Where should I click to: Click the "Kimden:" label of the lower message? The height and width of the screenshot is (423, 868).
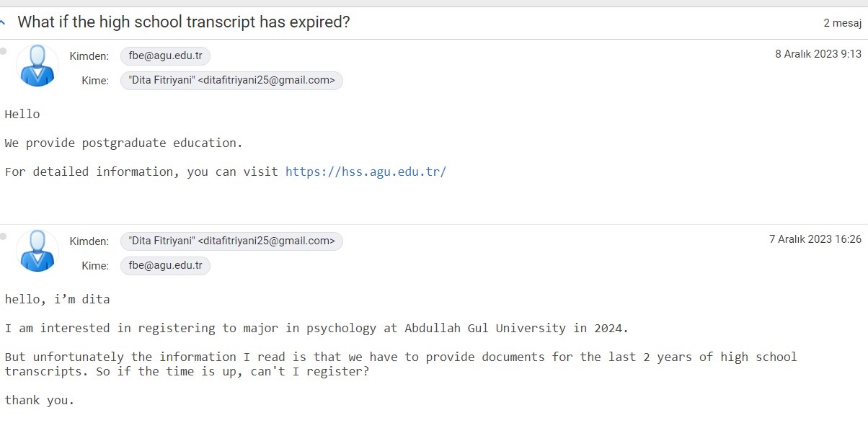point(89,241)
